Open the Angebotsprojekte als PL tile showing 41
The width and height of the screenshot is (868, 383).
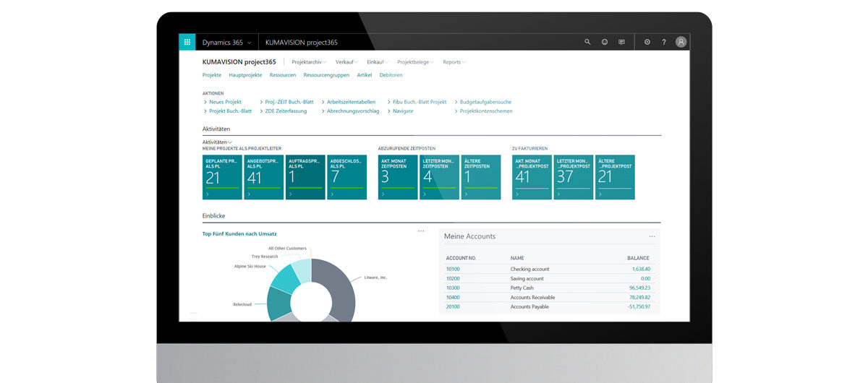pos(264,177)
